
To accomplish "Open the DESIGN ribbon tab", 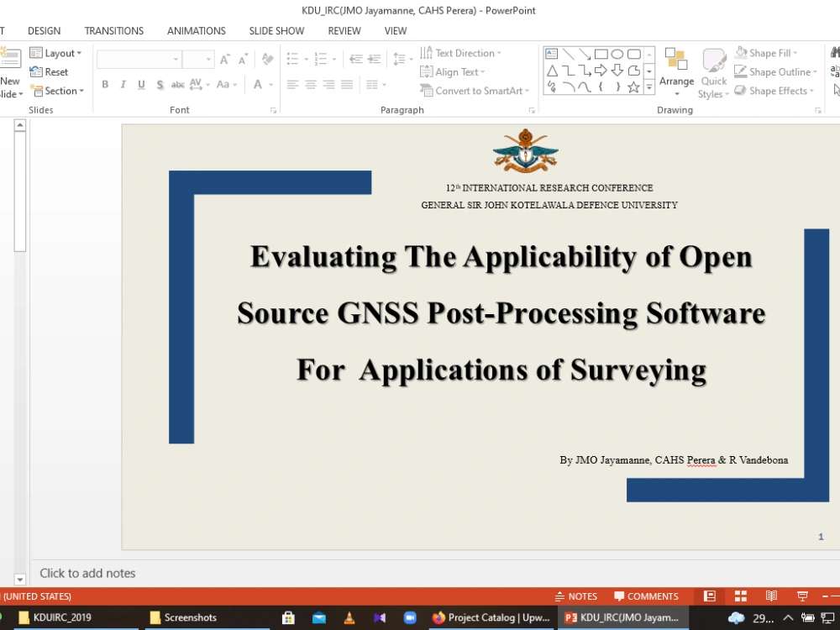I will 44,31.
